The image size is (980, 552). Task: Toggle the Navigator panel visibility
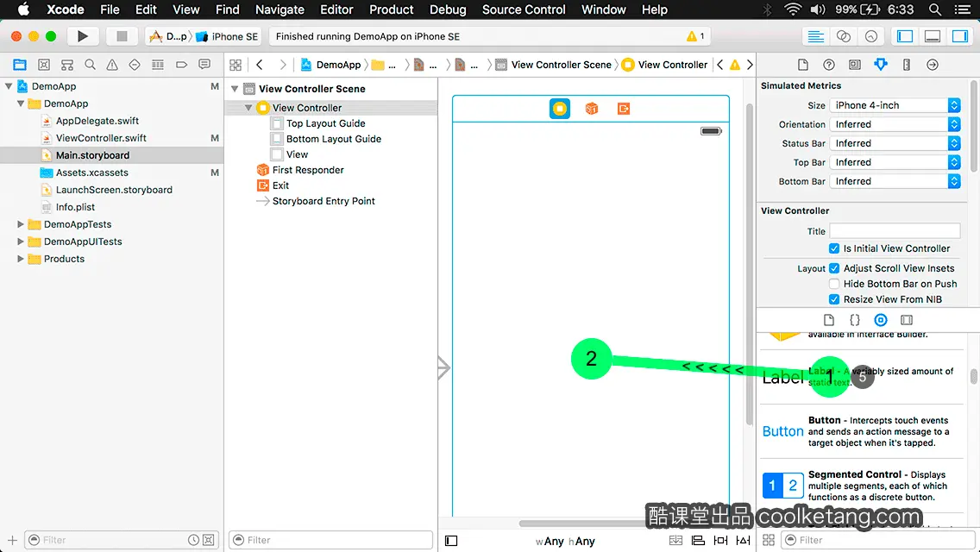904,36
